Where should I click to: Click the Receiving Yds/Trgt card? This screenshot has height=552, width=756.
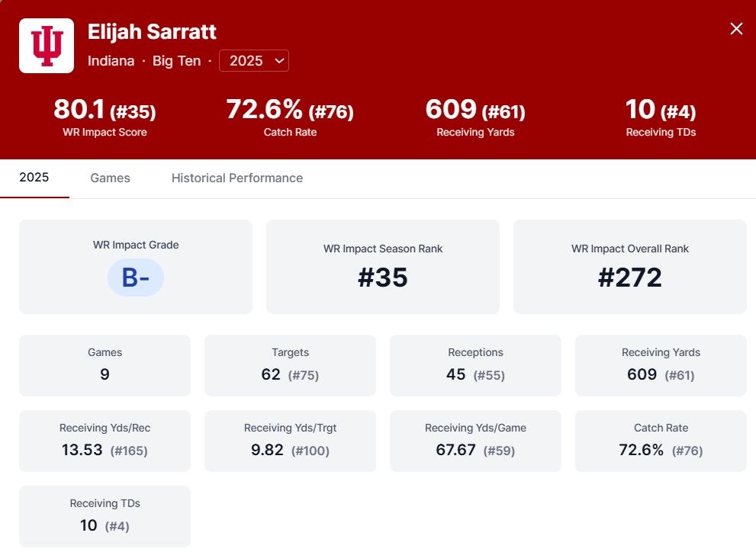click(290, 441)
